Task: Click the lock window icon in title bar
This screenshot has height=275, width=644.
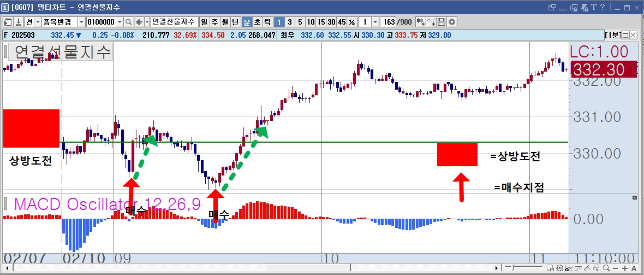Action: tap(574, 8)
